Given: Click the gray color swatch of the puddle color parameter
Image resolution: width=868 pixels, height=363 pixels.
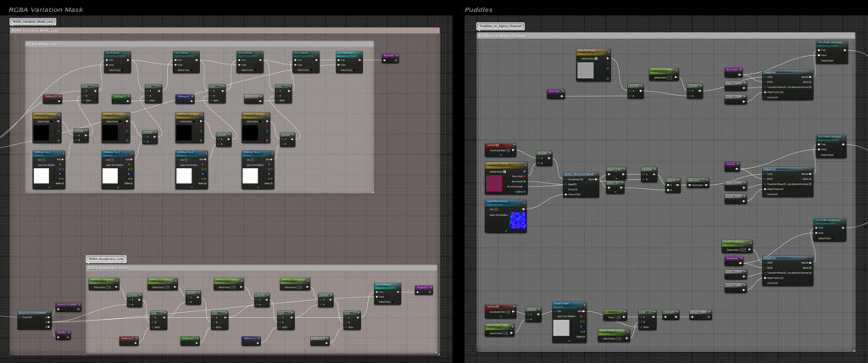Looking at the screenshot, I should click(585, 70).
